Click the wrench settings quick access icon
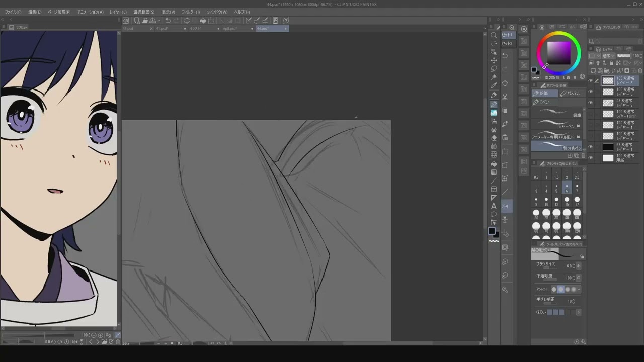This screenshot has height=362, width=644. tap(505, 289)
